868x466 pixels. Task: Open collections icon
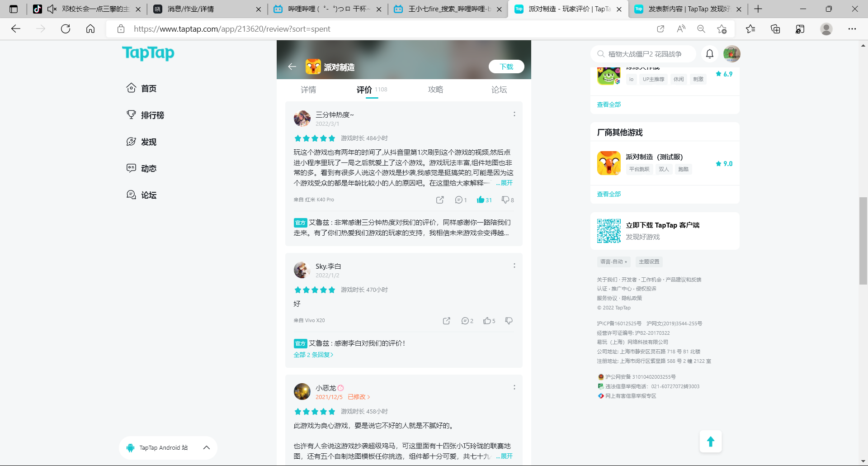(775, 29)
